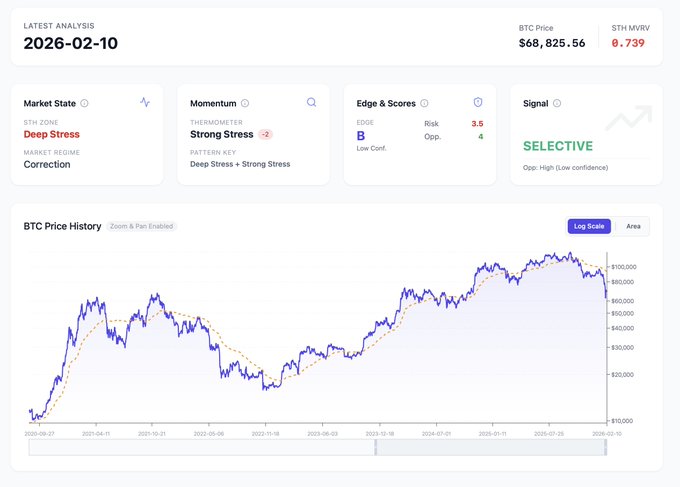
Task: Click the Edge & Scores shield icon
Action: pyautogui.click(x=477, y=102)
